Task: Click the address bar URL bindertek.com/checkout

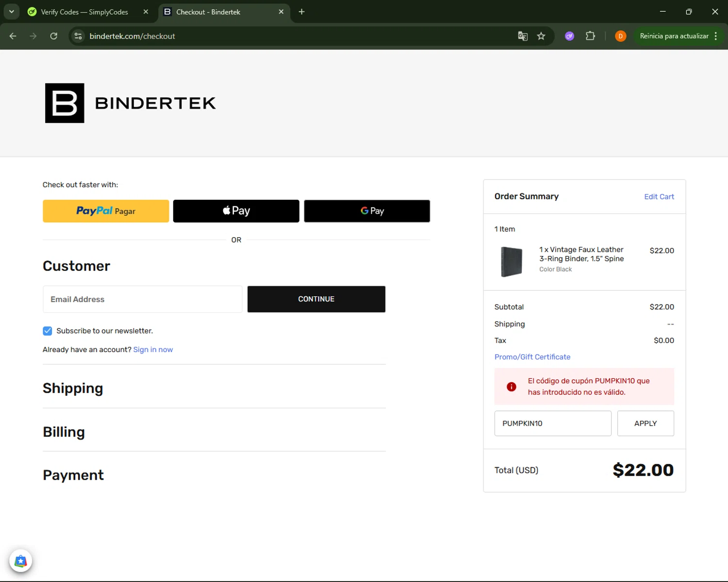Action: pyautogui.click(x=132, y=36)
